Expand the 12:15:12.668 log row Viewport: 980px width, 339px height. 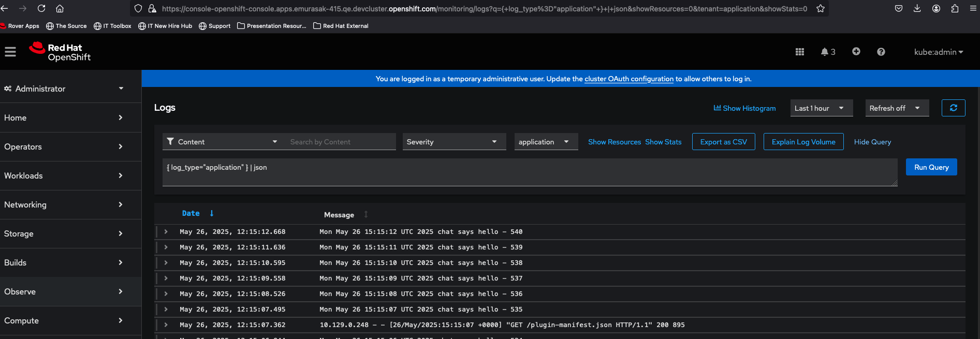pos(166,232)
